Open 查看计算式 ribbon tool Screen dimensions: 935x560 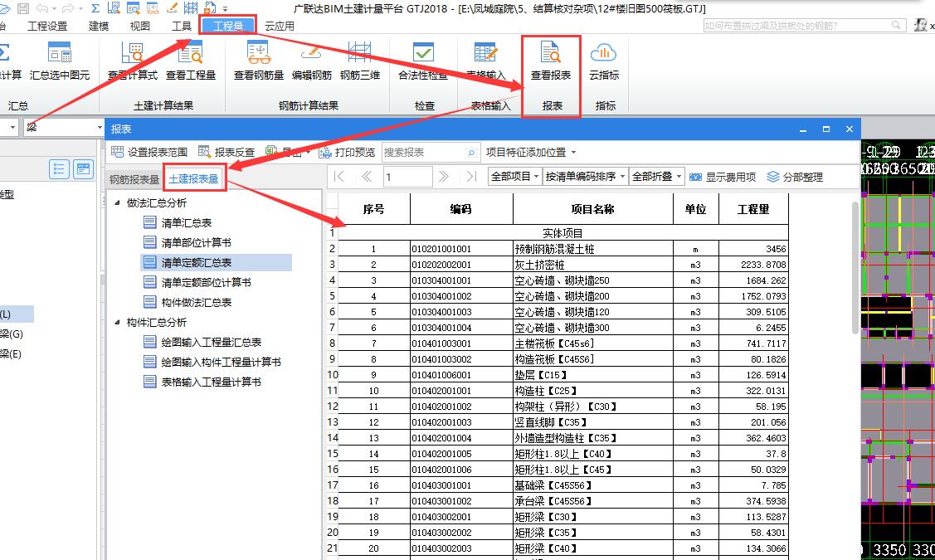click(x=133, y=61)
